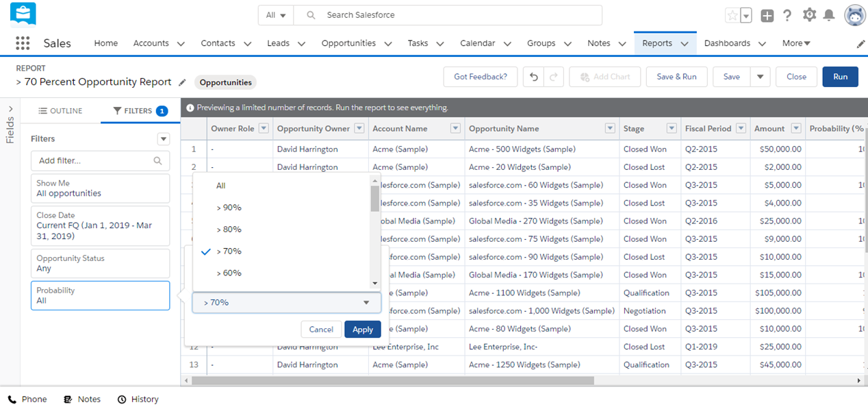The height and width of the screenshot is (407, 868).
Task: Open the Opportunities tab dropdown chevron
Action: [387, 43]
